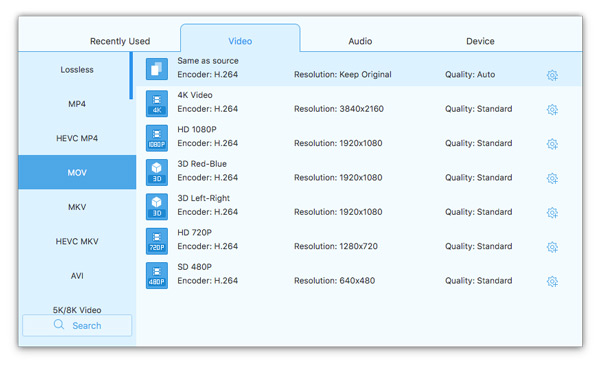Pick MKV from the format list
The image size is (600, 367).
(x=77, y=207)
